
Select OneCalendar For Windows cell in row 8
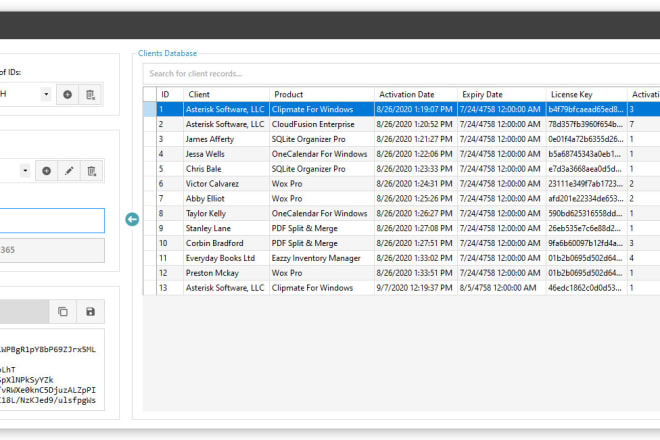pos(322,213)
